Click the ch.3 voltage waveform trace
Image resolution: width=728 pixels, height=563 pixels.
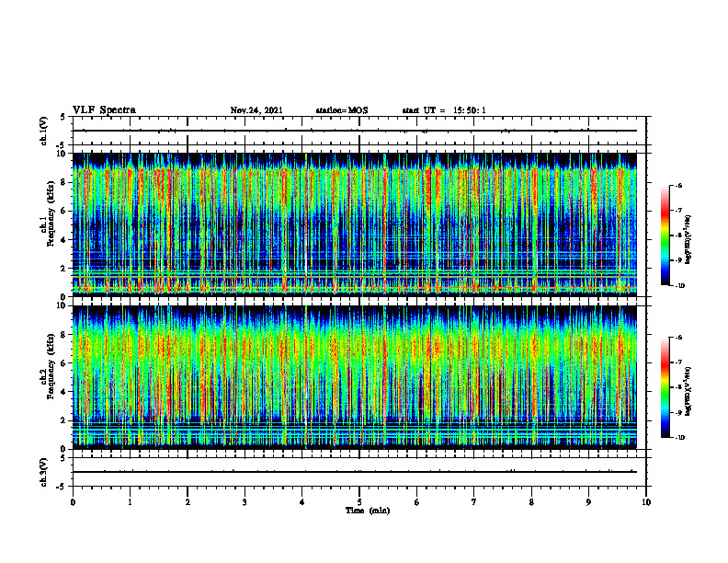355,472
